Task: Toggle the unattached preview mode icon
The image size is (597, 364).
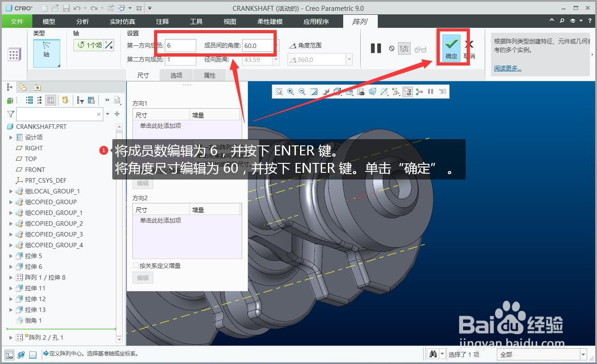Action: [404, 48]
